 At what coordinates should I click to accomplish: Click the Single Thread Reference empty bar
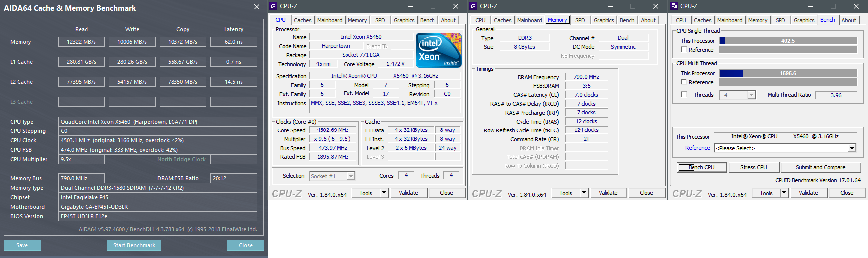(788, 50)
